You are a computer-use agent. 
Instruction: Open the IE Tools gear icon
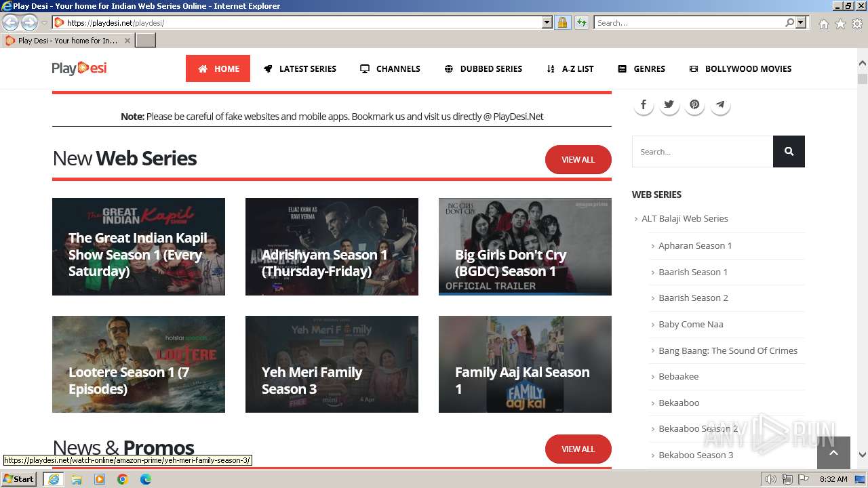[x=857, y=24]
